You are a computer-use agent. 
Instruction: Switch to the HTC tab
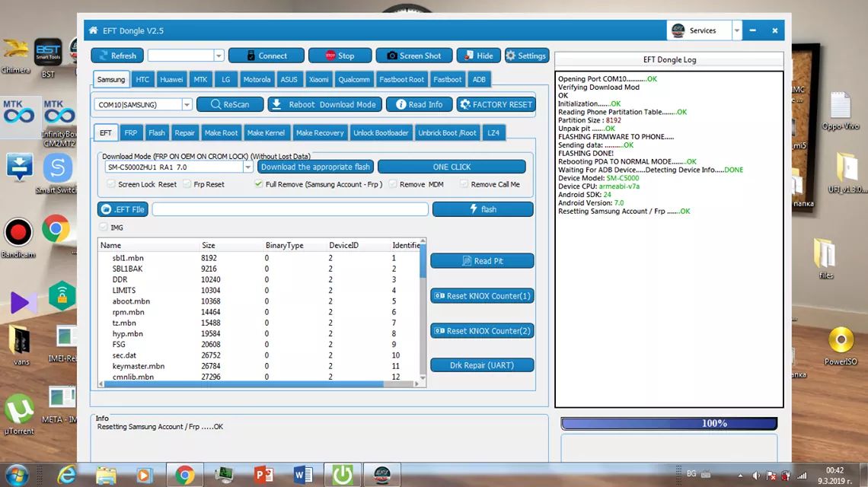pos(142,79)
